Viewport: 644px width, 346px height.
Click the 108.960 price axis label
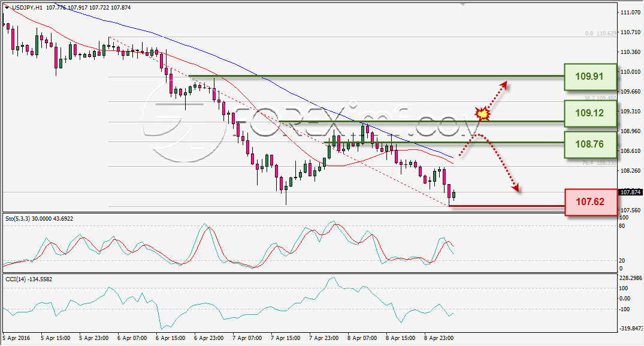[x=630, y=131]
